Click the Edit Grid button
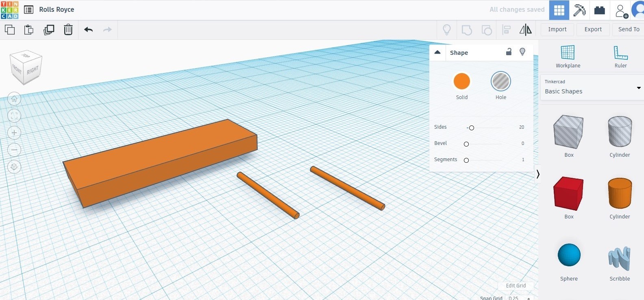 [516, 286]
